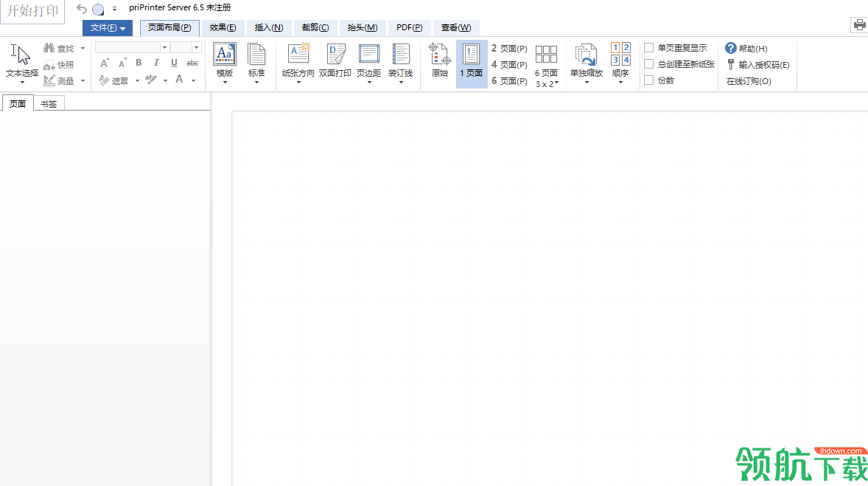Show the 书签 bookmarks panel tab

click(x=49, y=104)
